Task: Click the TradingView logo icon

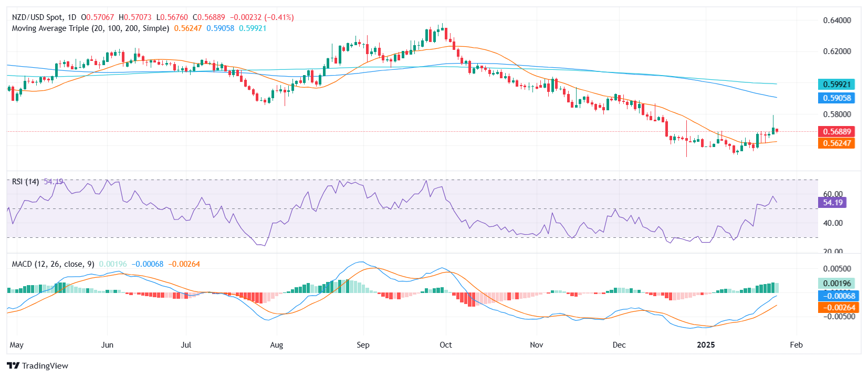Action: 13,365
